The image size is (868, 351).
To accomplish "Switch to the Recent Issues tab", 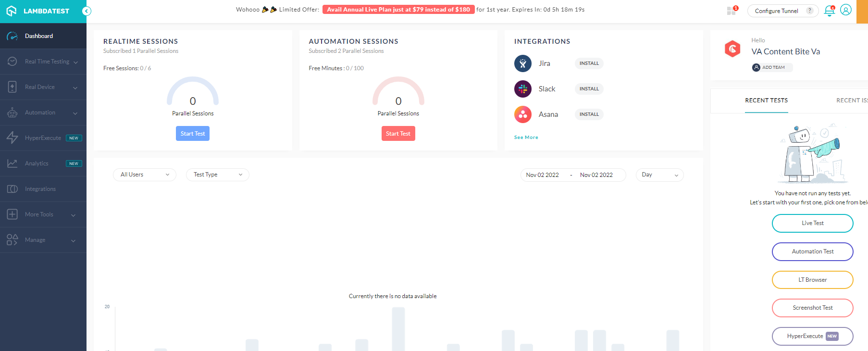I will click(x=852, y=100).
